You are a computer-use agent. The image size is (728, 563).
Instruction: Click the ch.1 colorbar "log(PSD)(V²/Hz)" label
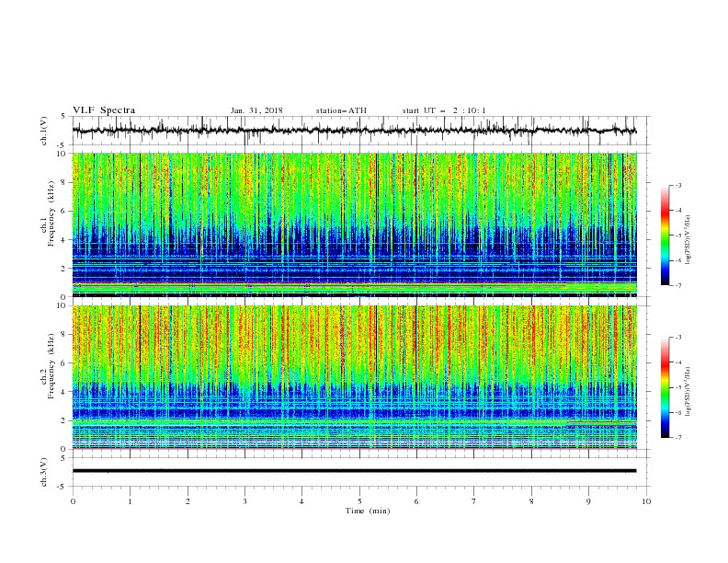click(x=688, y=240)
